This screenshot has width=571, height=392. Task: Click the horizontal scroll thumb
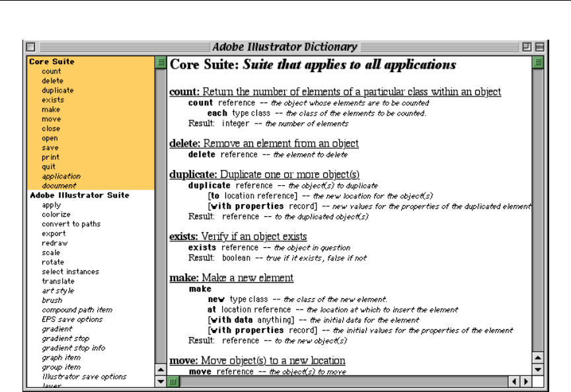click(173, 381)
